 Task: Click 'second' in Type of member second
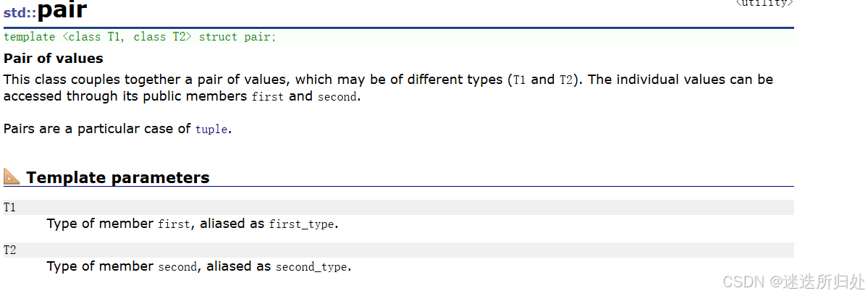tap(177, 267)
